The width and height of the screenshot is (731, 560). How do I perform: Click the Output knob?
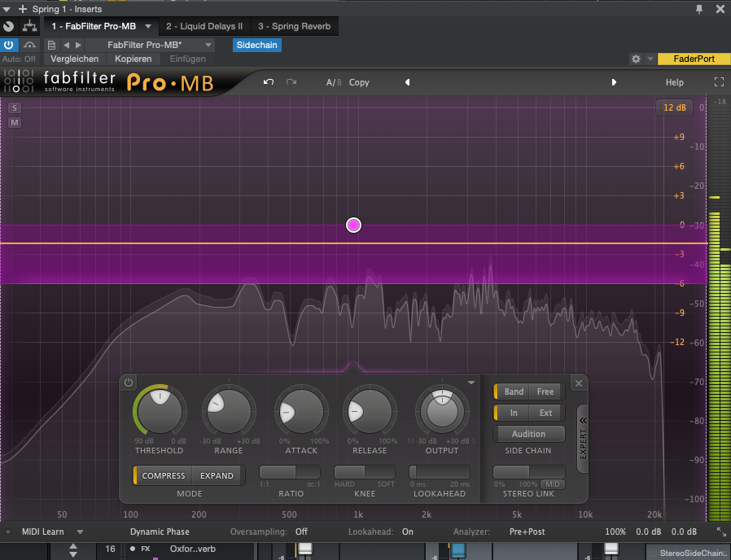tap(442, 412)
